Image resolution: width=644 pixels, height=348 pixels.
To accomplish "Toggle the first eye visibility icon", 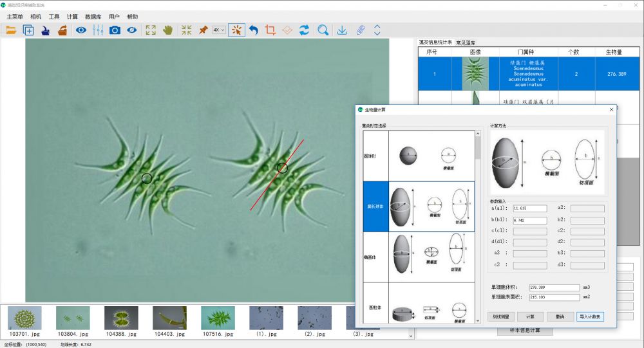I will pos(81,30).
